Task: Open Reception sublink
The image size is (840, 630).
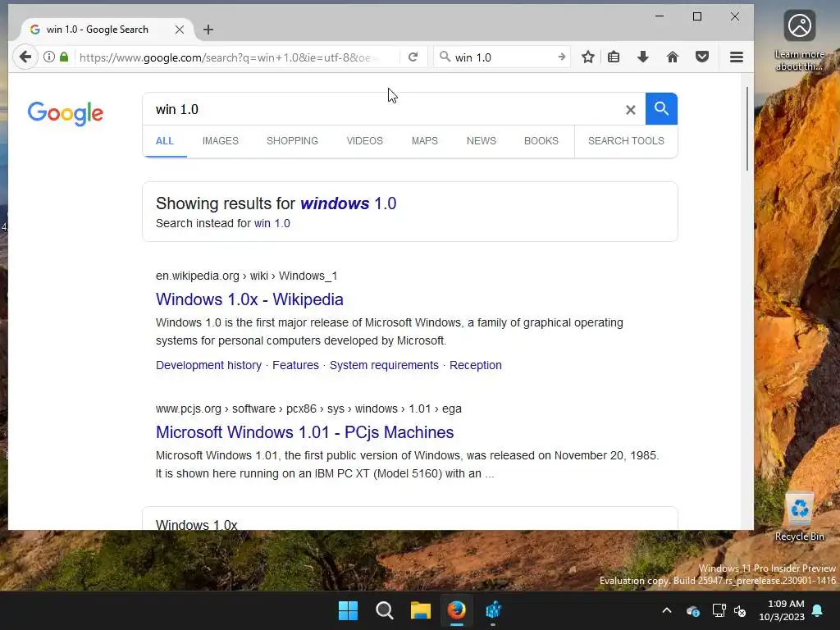Action: click(x=476, y=365)
